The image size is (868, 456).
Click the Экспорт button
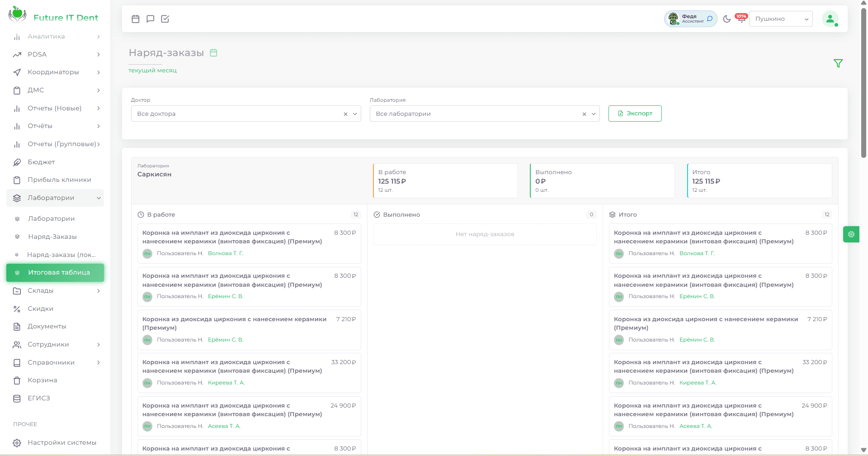635,114
